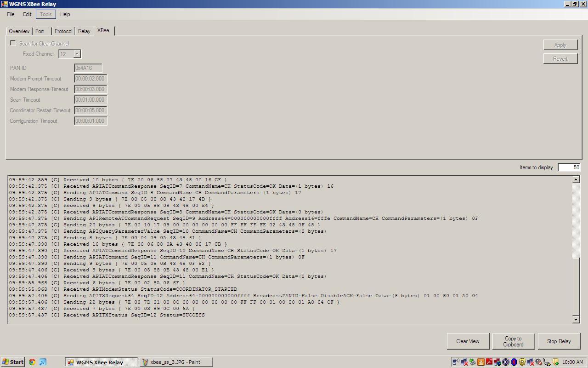Toggle Scan for Clear Channel checkbox

[x=13, y=43]
